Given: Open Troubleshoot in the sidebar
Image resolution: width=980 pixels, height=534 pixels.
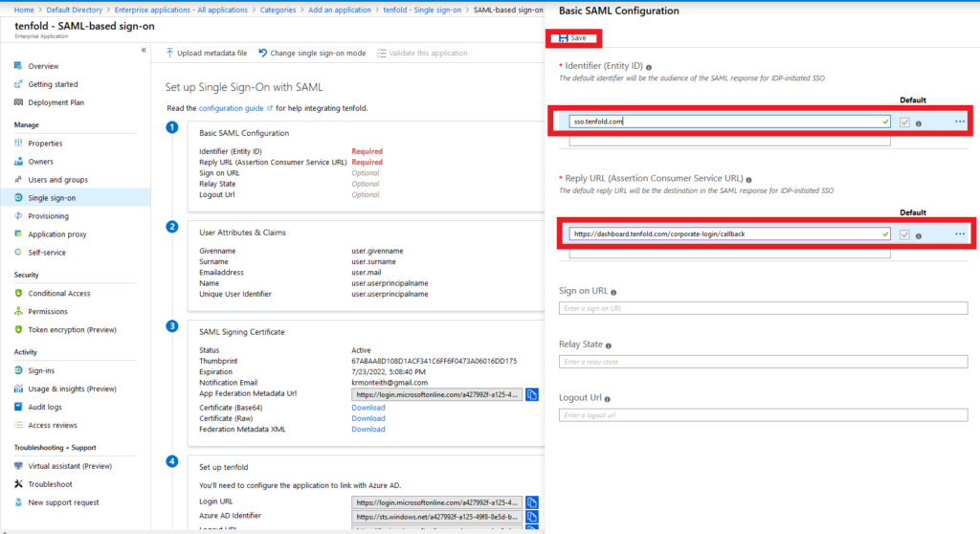Looking at the screenshot, I should pyautogui.click(x=50, y=484).
